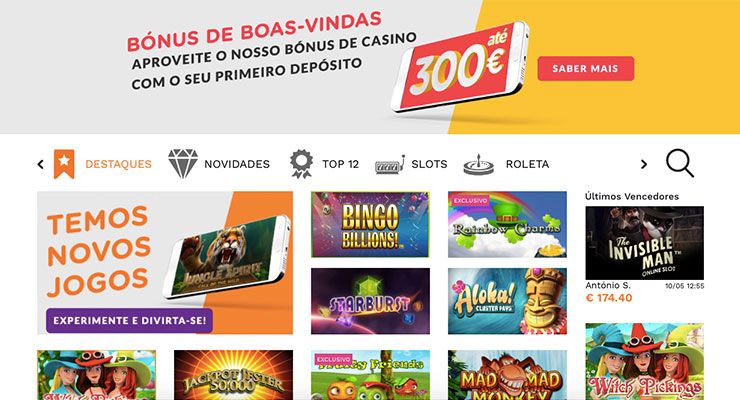Click the Saber Mais button
740x400 pixels.
[x=586, y=68]
